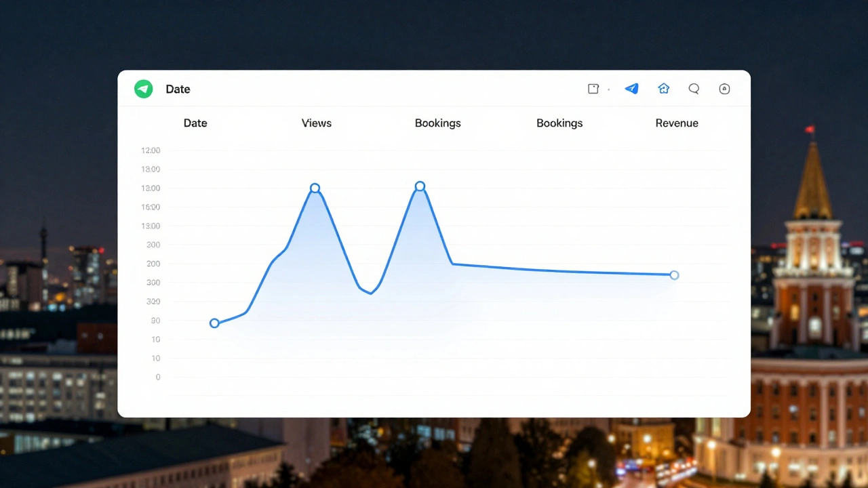Toggle the leftmost peak marker on the graph
This screenshot has height=488, width=868.
315,188
